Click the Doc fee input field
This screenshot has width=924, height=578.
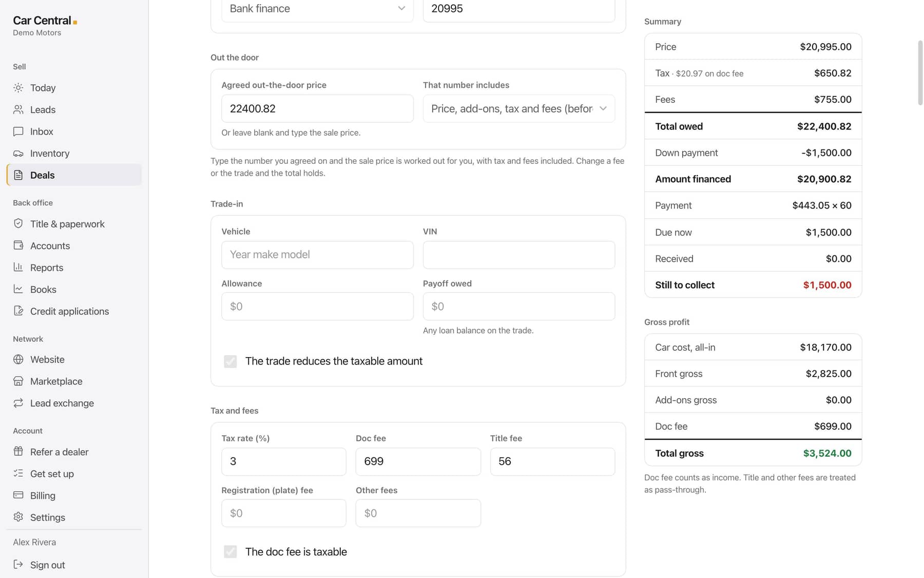tap(418, 461)
